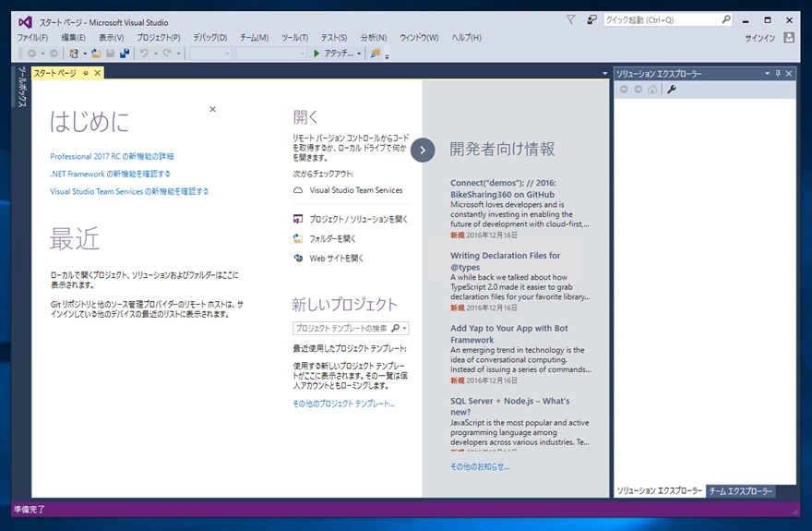
Task: Open the template search options dropdown
Action: tap(404, 328)
